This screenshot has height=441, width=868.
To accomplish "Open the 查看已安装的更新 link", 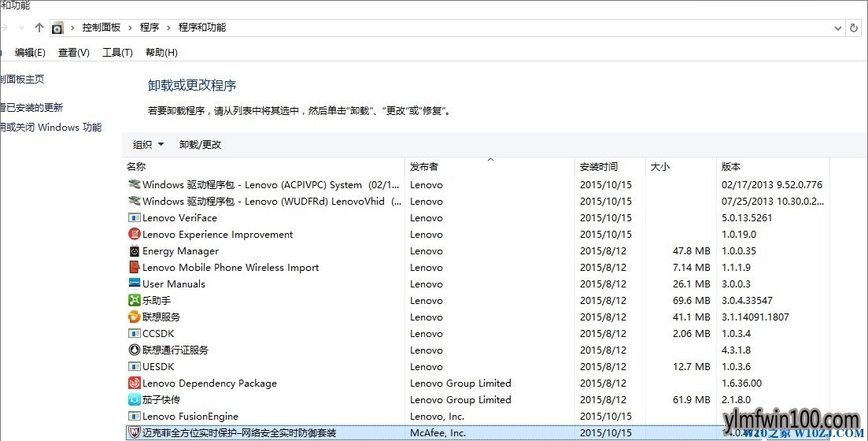I will point(31,107).
